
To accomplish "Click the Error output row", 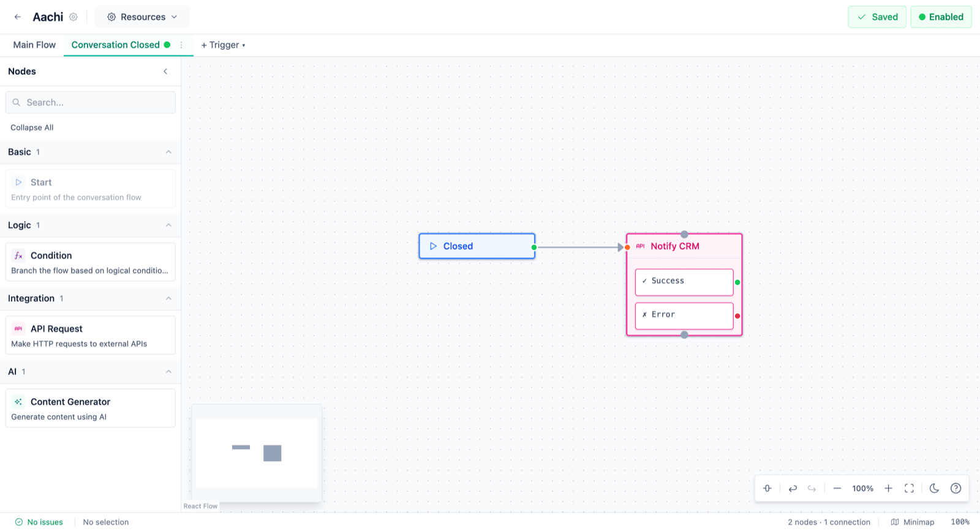I will (684, 316).
